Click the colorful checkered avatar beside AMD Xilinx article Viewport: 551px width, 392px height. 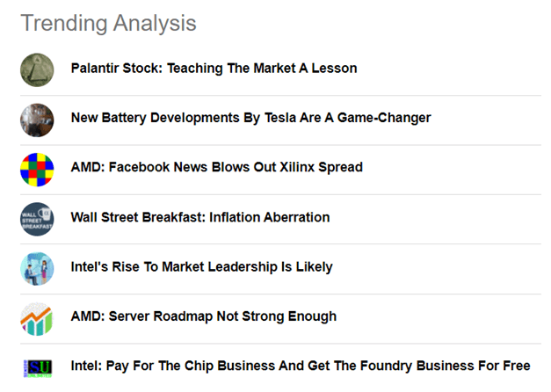click(x=37, y=170)
